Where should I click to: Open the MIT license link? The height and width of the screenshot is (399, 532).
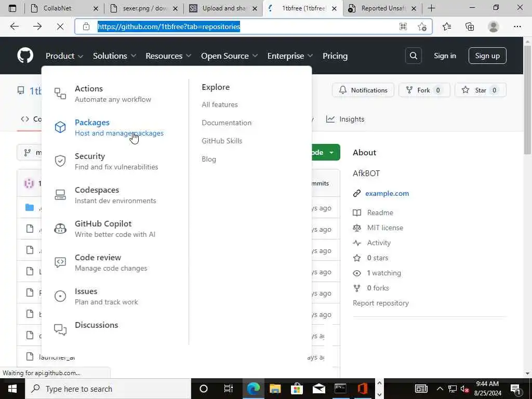[x=385, y=228]
